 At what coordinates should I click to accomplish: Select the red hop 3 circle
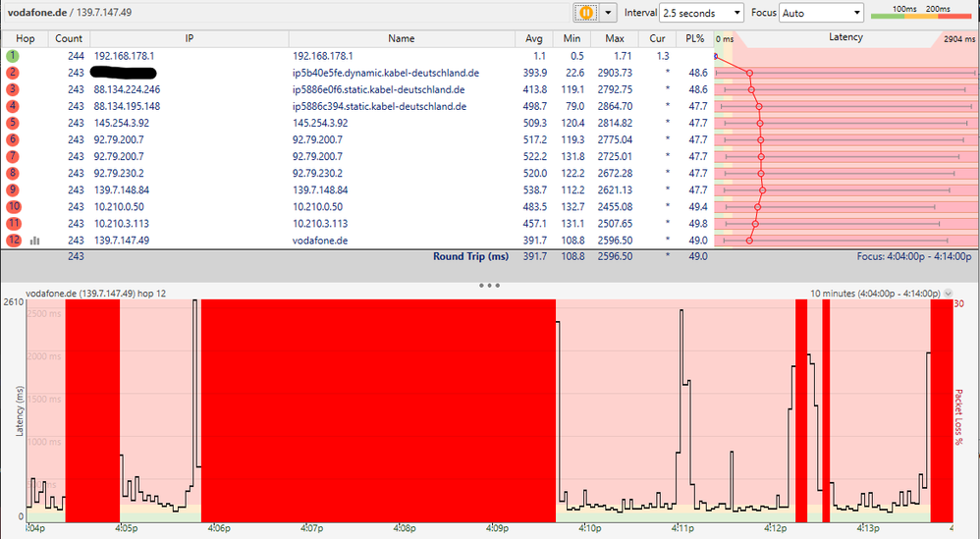point(13,89)
